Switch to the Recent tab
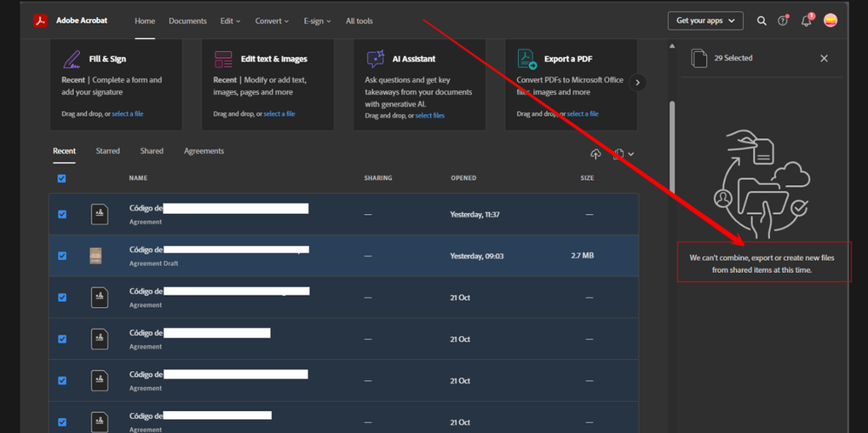This screenshot has height=433, width=868. coord(64,150)
